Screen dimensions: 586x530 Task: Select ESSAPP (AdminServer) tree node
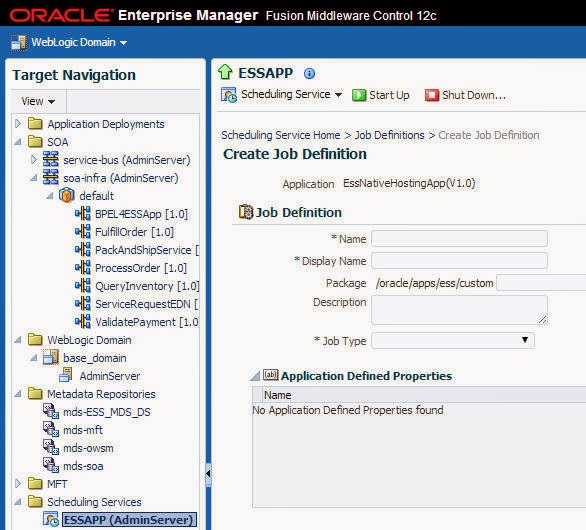click(129, 520)
